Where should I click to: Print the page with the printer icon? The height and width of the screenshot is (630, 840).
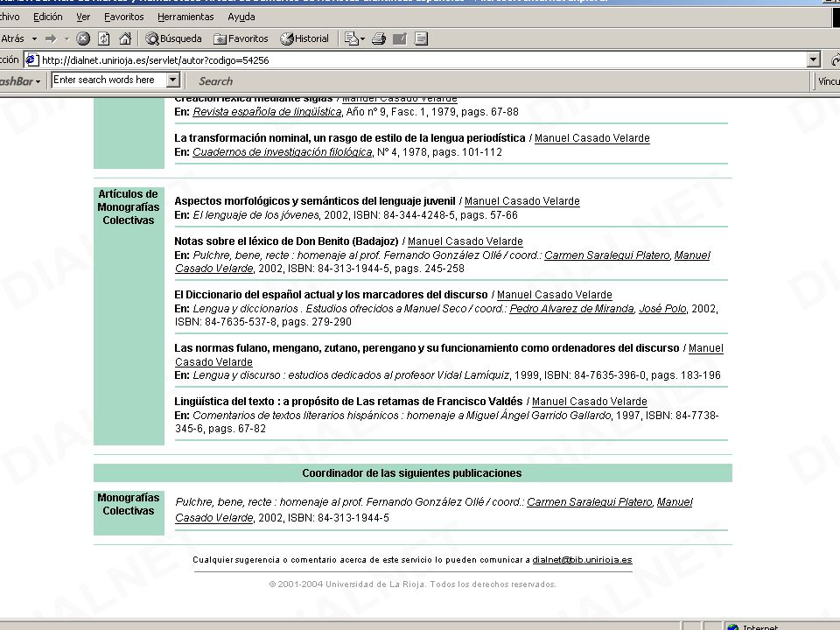coord(379,38)
